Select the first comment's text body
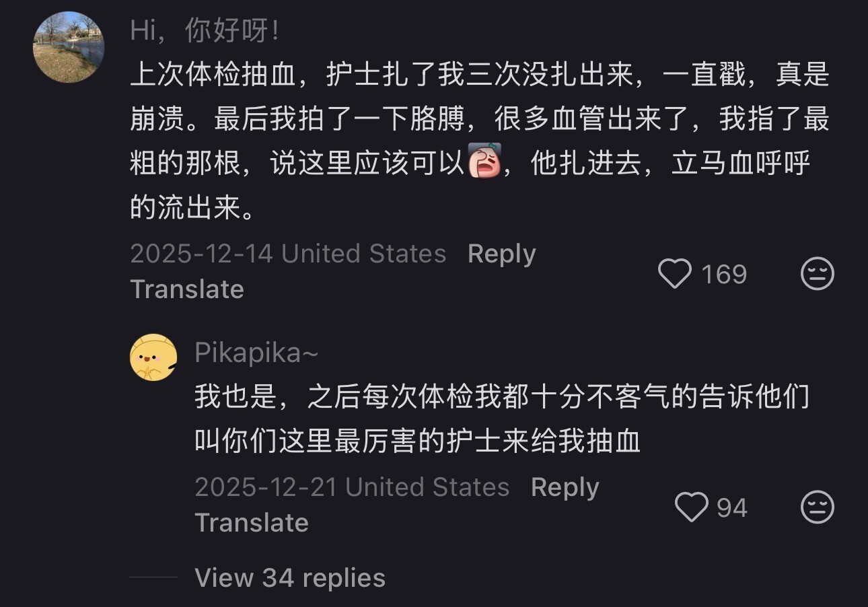 pyautogui.click(x=479, y=141)
